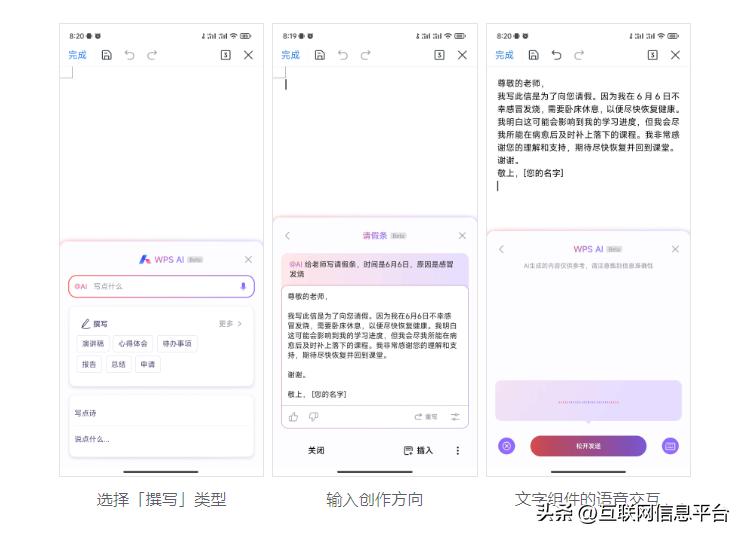Tap the save icon in the left phone toolbar

[107, 55]
